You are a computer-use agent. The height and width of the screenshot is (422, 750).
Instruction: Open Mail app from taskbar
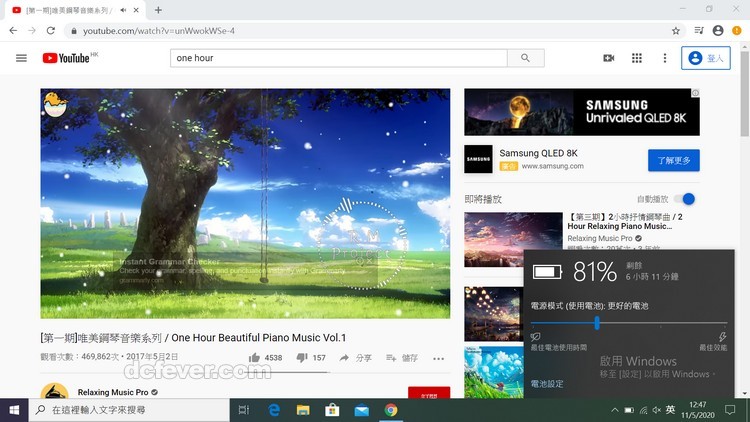click(362, 410)
